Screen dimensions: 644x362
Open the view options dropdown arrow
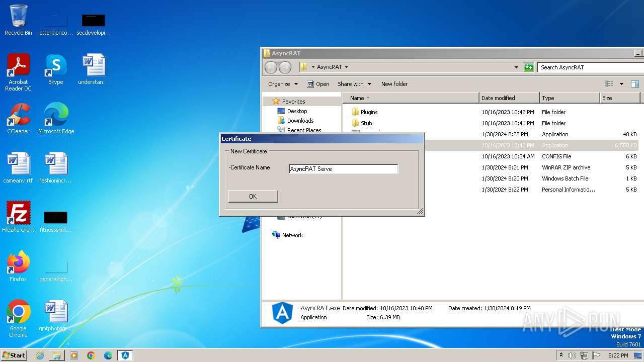tap(621, 84)
